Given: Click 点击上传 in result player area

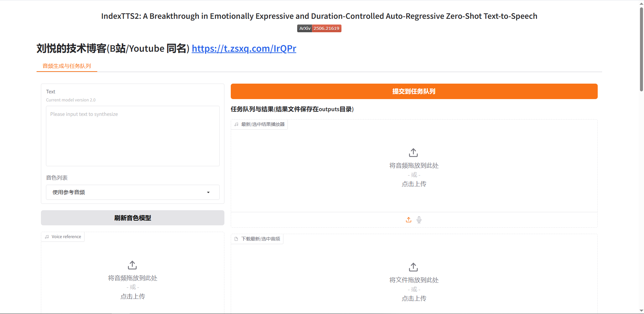Looking at the screenshot, I should (414, 184).
